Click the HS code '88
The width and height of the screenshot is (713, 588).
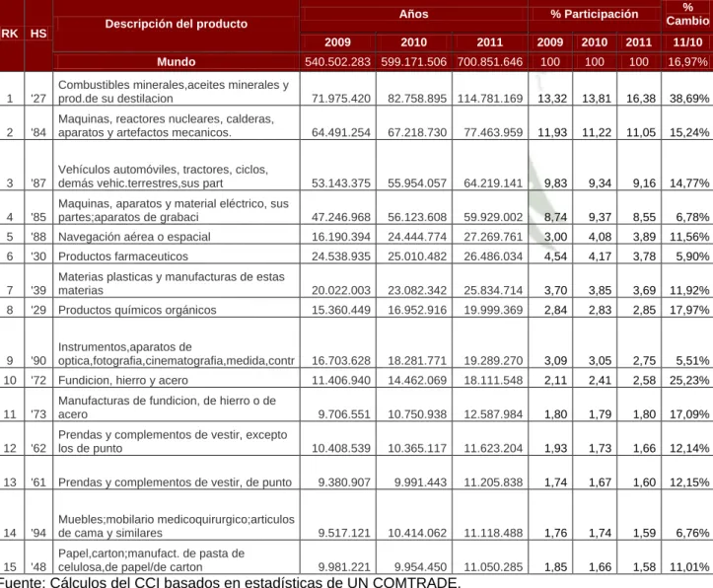point(38,237)
